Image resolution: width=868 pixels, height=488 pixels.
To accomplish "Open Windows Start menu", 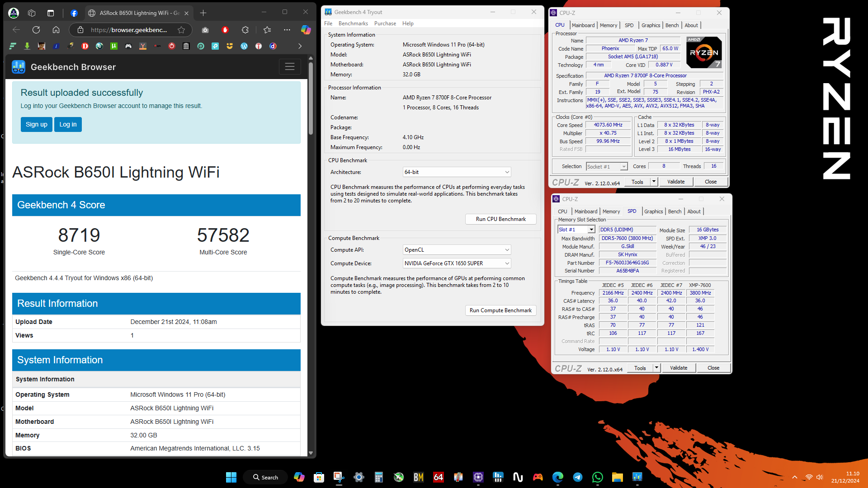I will point(231,477).
